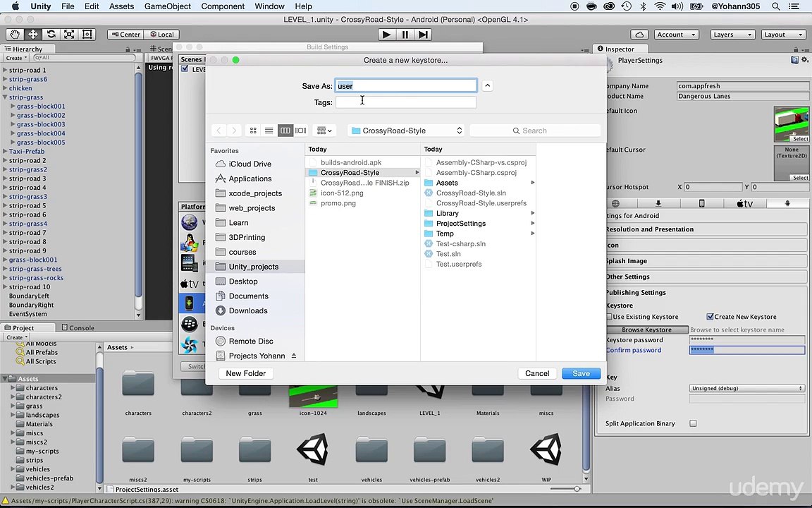Viewport: 812px width, 508px height.
Task: Cancel the keystore dialog
Action: pos(537,373)
